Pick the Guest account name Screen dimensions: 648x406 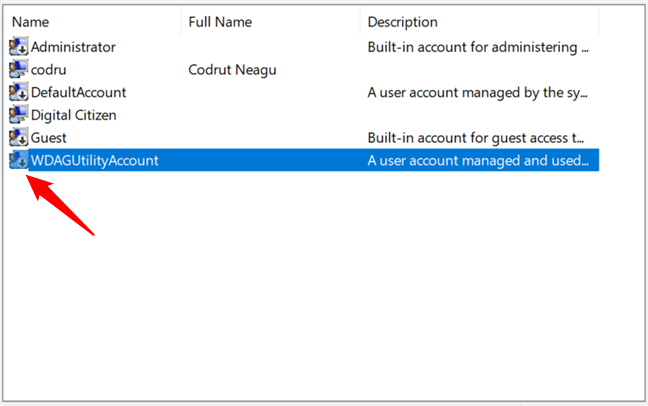tap(49, 138)
